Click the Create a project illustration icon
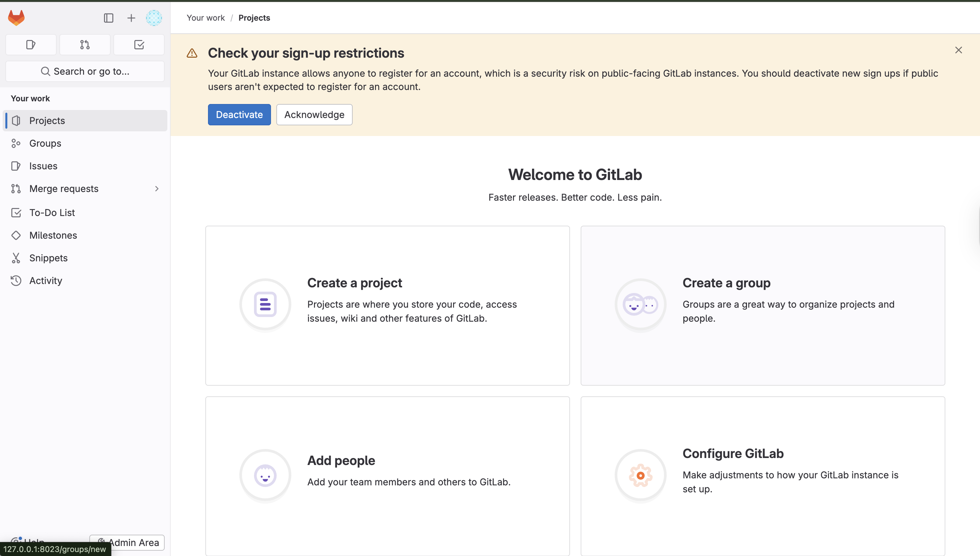980x556 pixels. coord(265,305)
